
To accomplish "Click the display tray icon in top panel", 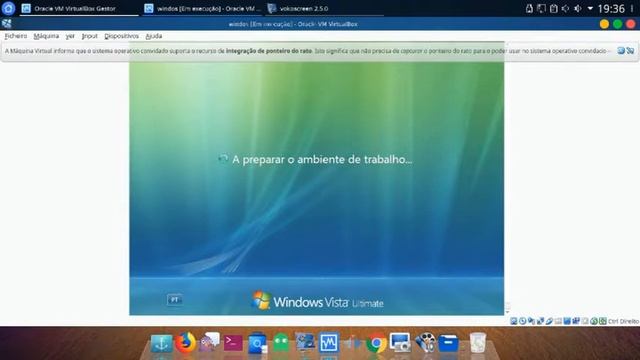I will [541, 9].
